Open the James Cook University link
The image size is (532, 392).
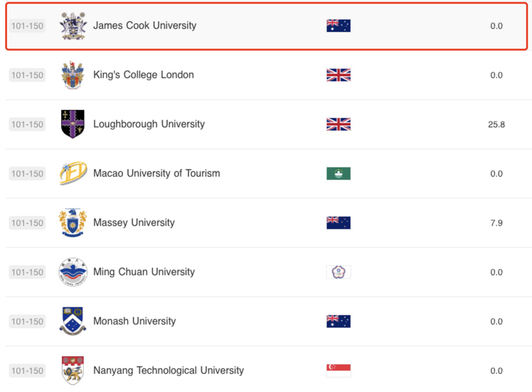[145, 26]
